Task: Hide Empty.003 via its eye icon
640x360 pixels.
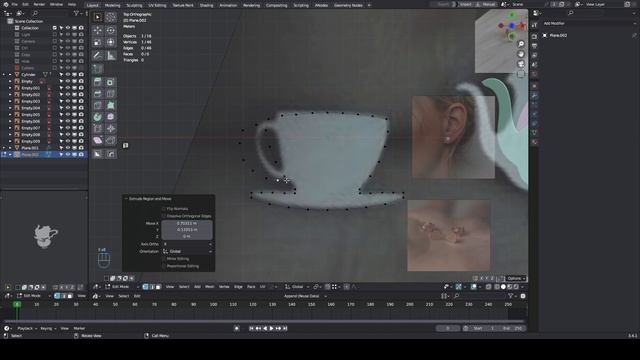Action: pos(68,101)
